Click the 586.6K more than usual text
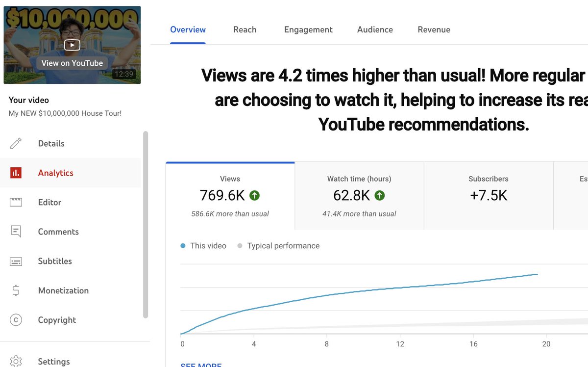 click(x=230, y=214)
